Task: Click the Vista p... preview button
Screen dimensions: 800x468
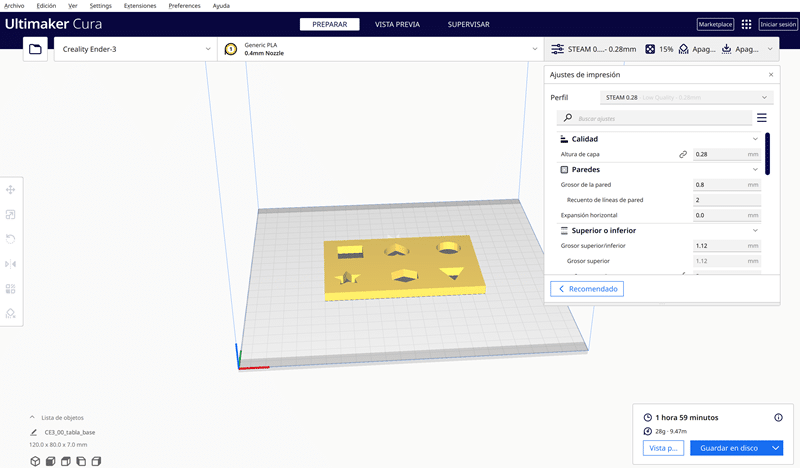Action: pyautogui.click(x=663, y=448)
